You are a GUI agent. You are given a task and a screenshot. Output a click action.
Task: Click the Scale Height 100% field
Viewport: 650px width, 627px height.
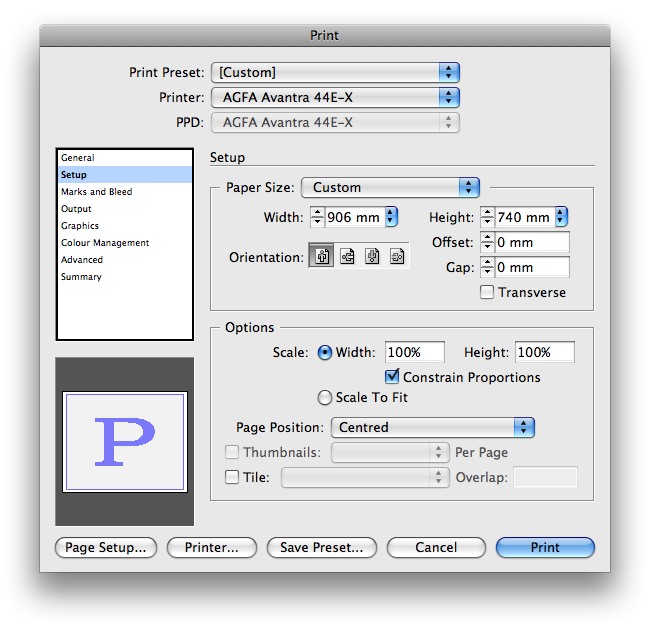coord(545,352)
